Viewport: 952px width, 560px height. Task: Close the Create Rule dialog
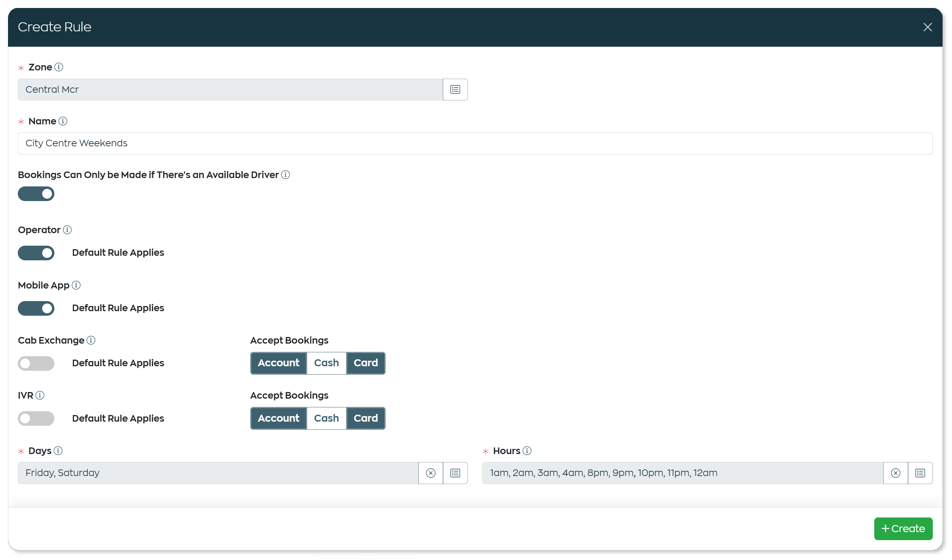[928, 27]
